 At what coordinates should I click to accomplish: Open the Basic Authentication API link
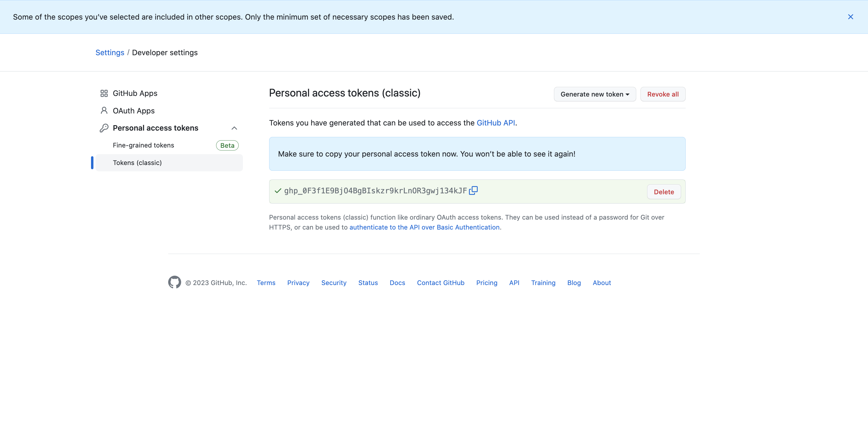coord(424,227)
